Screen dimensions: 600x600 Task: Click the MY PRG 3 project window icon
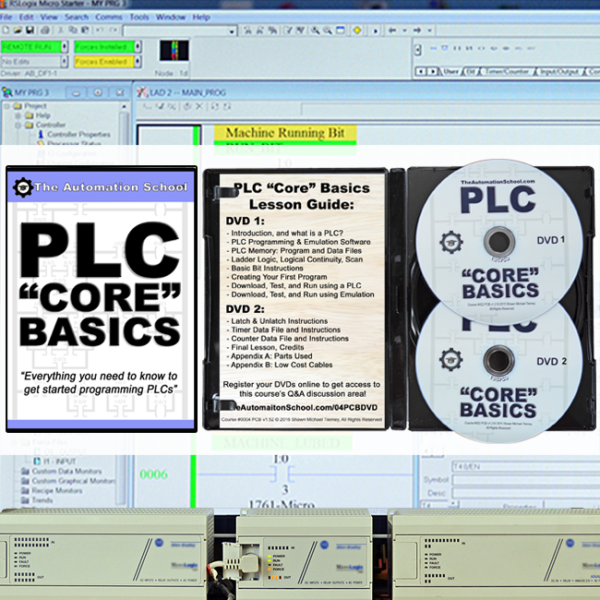point(7,92)
